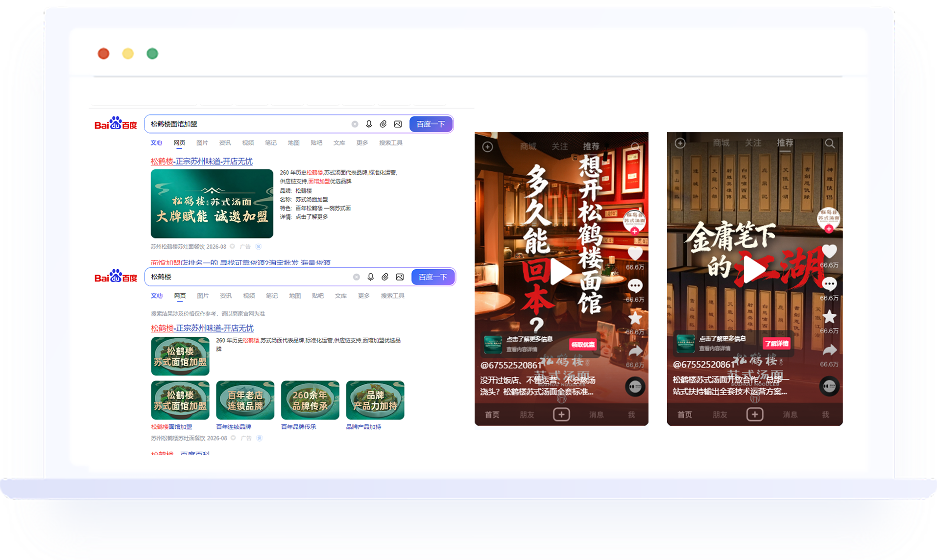The width and height of the screenshot is (937, 560).
Task: Open image search icon in top search bar
Action: coord(398,124)
